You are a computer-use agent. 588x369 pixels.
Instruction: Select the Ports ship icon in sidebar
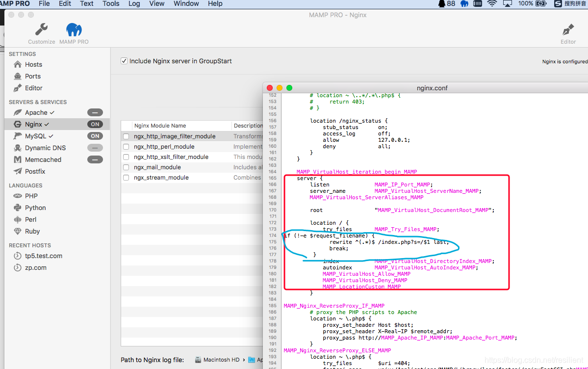[x=18, y=76]
